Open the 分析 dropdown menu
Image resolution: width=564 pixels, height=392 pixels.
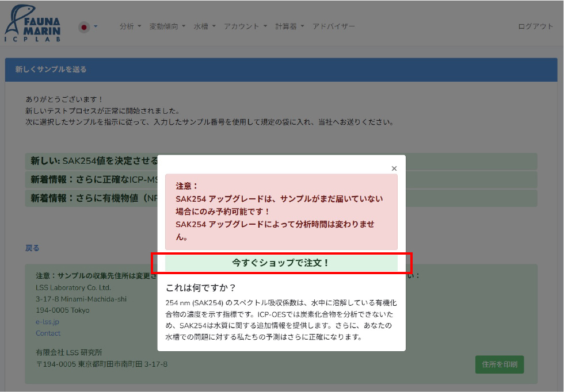[130, 26]
